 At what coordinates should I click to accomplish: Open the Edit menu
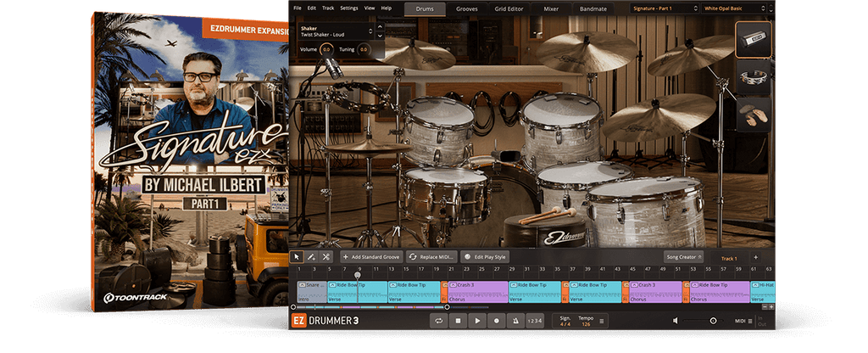pyautogui.click(x=312, y=8)
